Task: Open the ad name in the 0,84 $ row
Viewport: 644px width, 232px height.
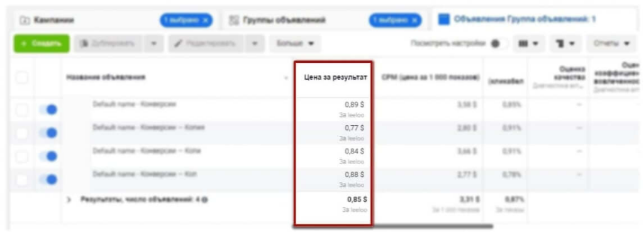Action: point(147,151)
